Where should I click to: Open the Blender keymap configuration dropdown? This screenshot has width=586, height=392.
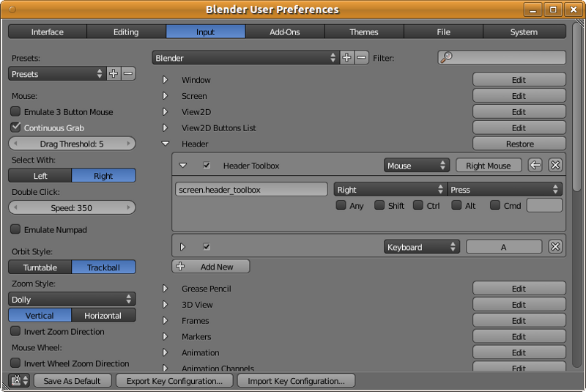(x=245, y=58)
